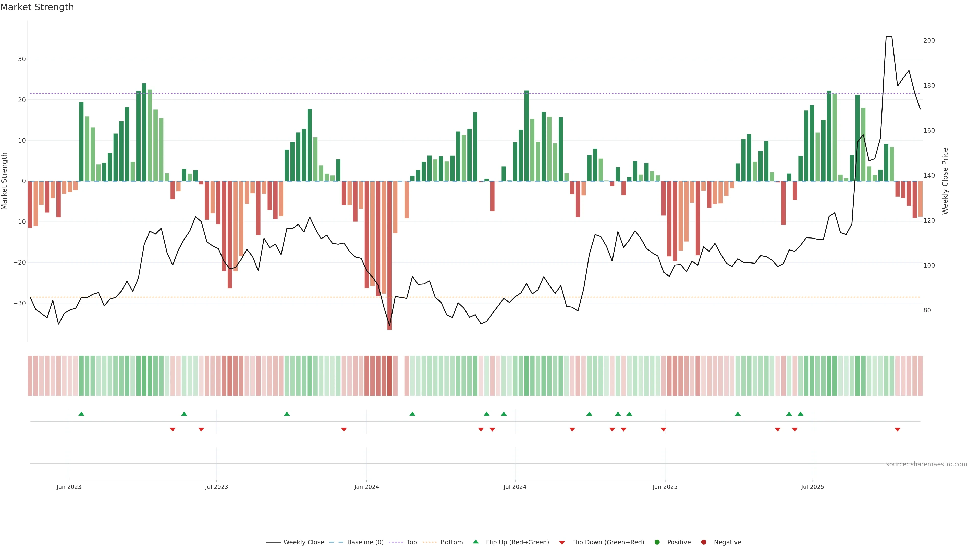This screenshot has width=980, height=551.
Task: Click Flip Up green triangle legend icon
Action: (475, 542)
